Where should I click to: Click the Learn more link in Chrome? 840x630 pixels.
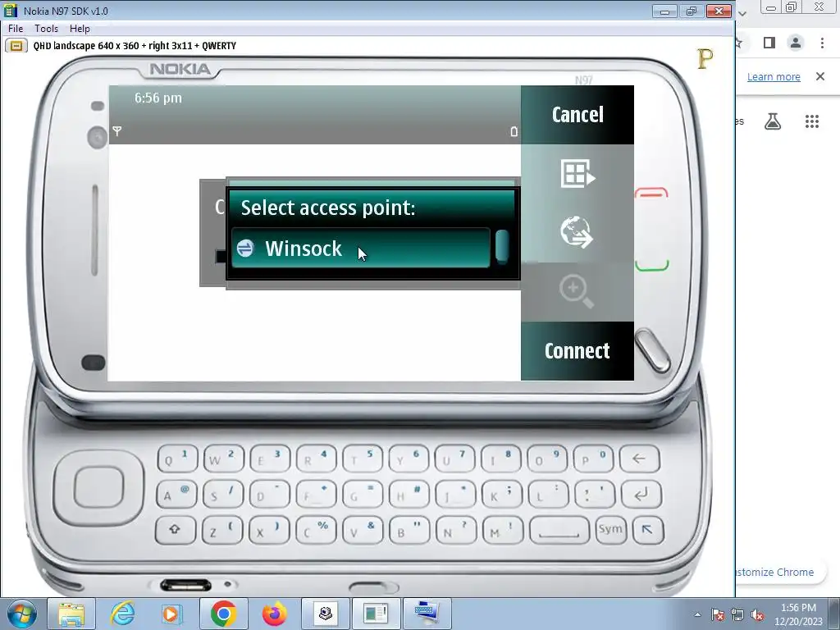(774, 76)
